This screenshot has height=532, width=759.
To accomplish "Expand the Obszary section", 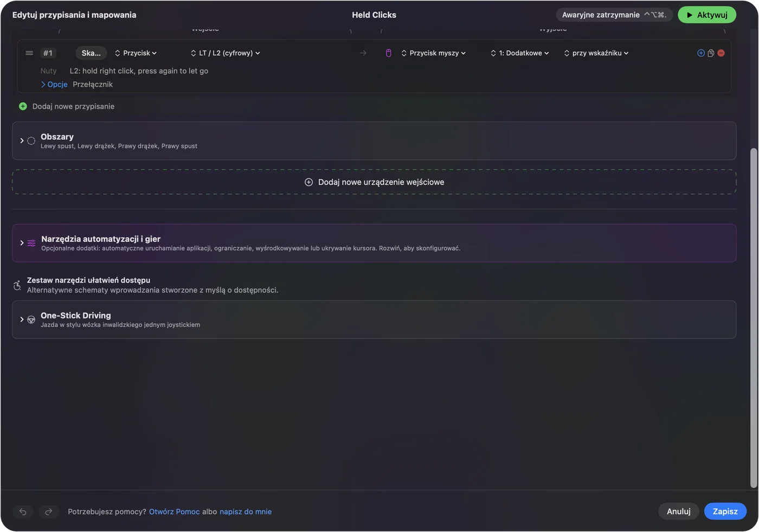I will click(x=22, y=141).
